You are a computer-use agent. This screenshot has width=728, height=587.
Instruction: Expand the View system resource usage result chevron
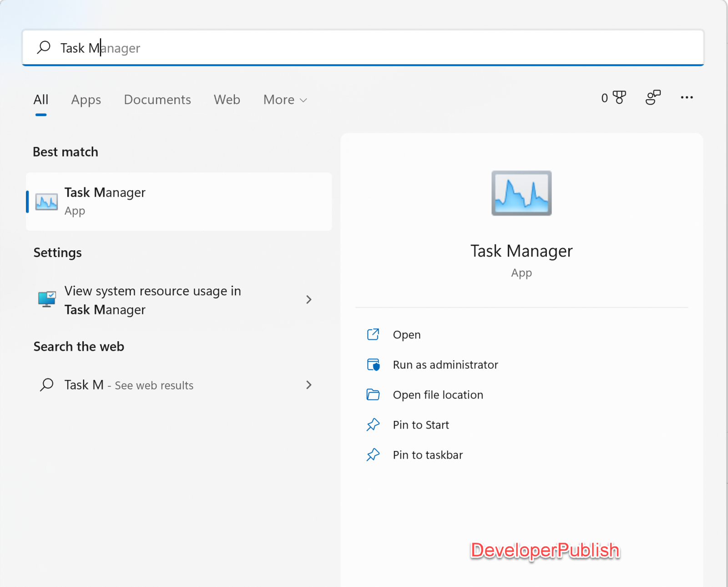(309, 299)
